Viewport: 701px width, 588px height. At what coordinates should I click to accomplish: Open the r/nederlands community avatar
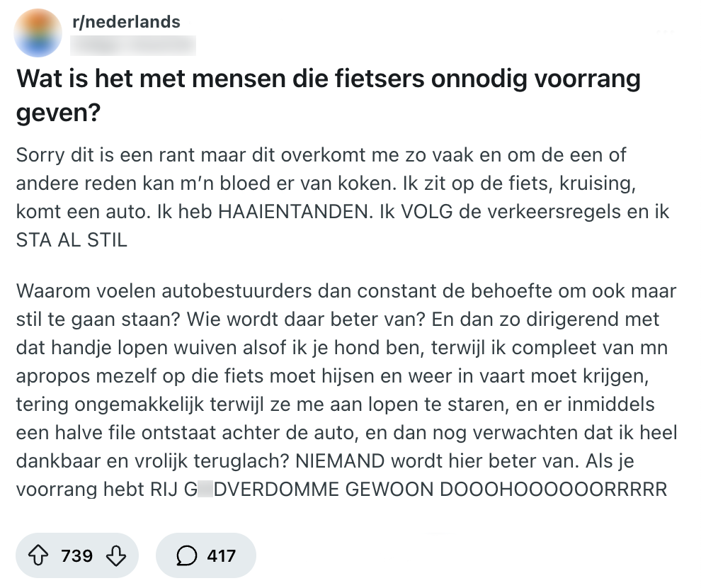[38, 33]
